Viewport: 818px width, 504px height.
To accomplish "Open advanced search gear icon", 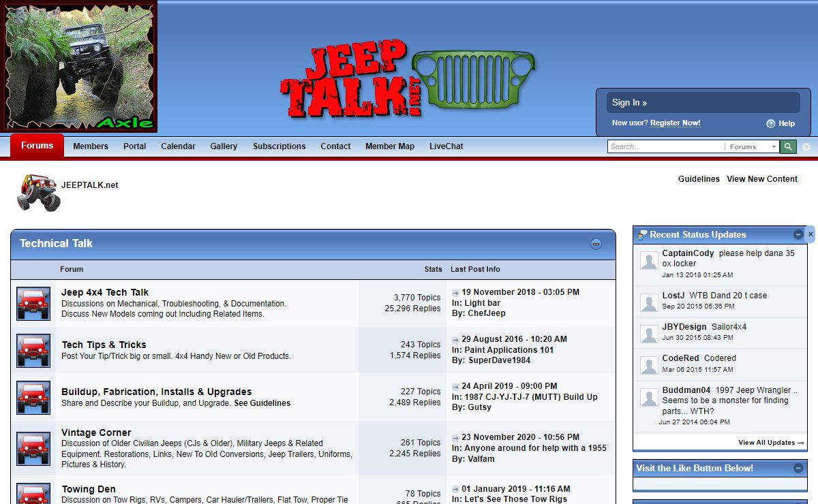I will (x=806, y=147).
